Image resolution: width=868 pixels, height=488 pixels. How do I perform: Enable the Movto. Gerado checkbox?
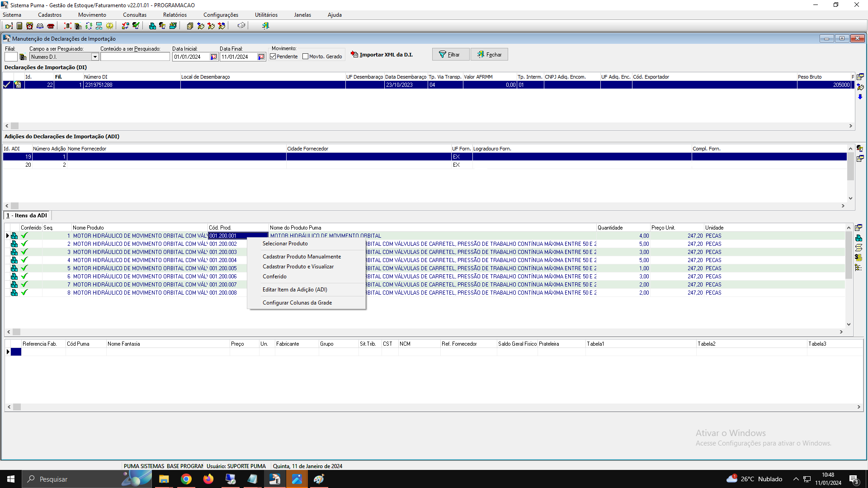click(306, 56)
